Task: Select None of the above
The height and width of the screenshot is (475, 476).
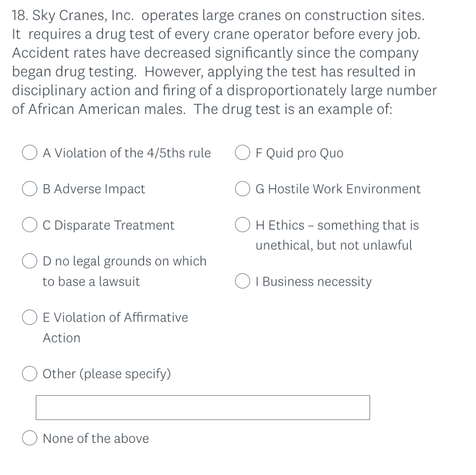Action: (x=29, y=438)
